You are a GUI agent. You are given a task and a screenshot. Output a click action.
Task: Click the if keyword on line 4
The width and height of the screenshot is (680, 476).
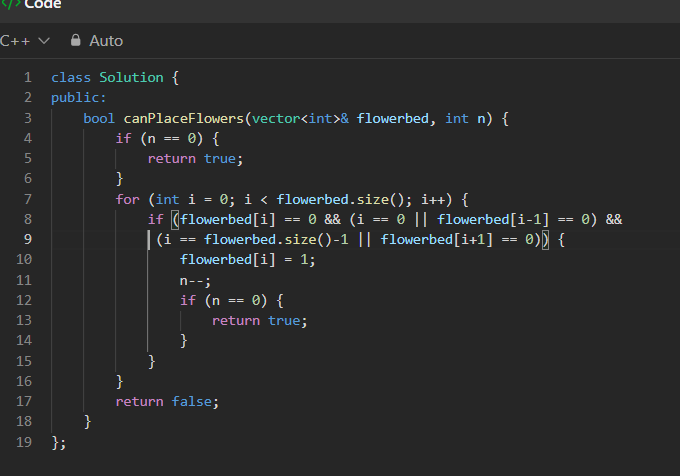click(123, 138)
